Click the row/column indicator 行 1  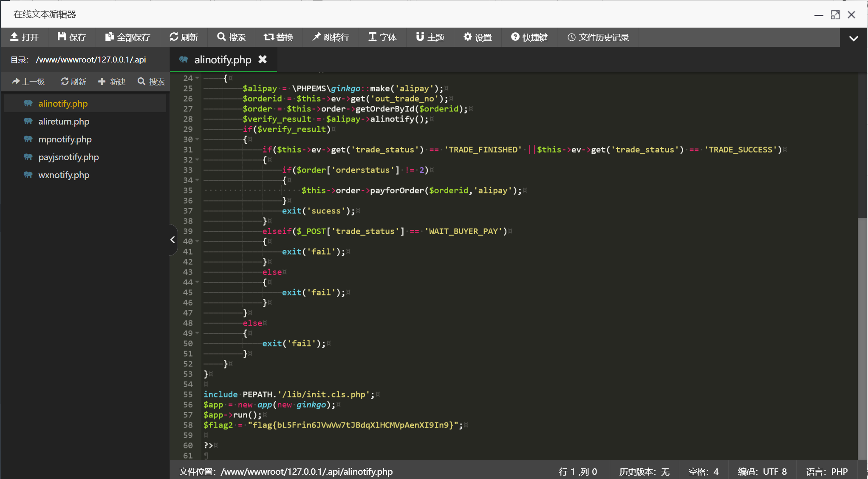(578, 471)
